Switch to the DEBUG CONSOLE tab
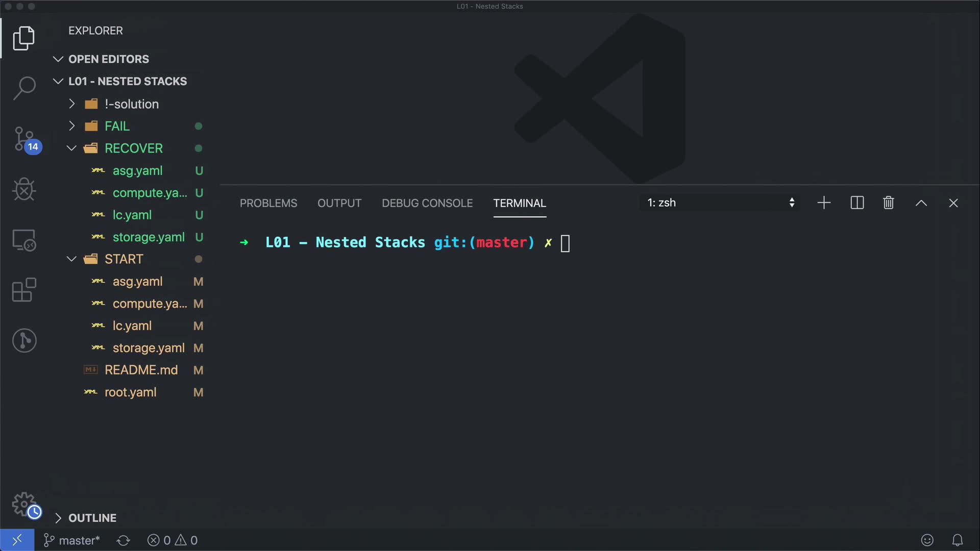This screenshot has width=980, height=551. pyautogui.click(x=427, y=203)
